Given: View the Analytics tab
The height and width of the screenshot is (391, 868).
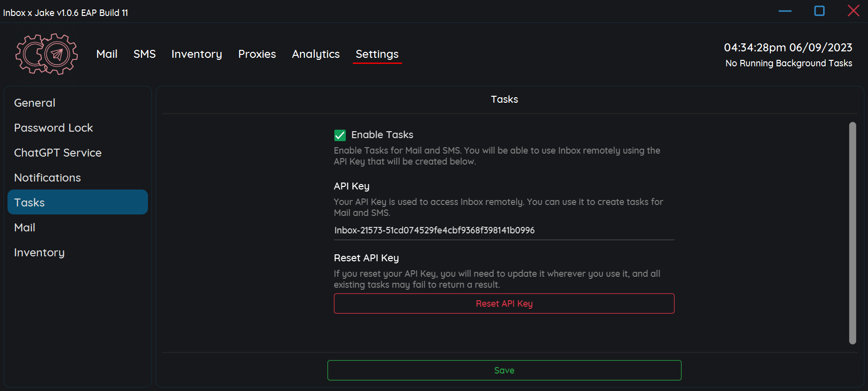Looking at the screenshot, I should tap(315, 54).
